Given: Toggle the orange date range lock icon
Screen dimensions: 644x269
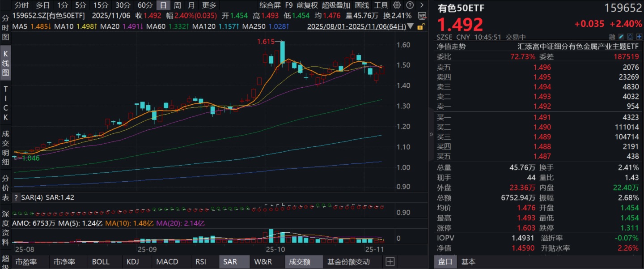Looking at the screenshot, I should click(x=420, y=27).
